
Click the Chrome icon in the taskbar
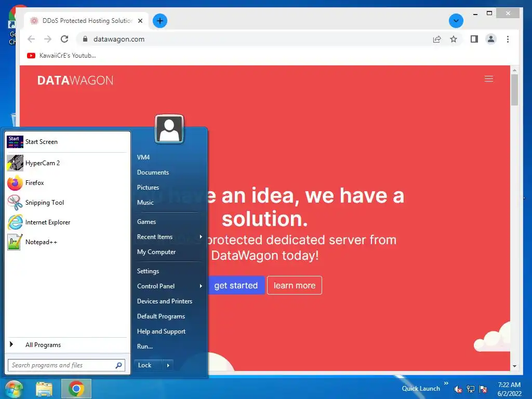coord(76,389)
